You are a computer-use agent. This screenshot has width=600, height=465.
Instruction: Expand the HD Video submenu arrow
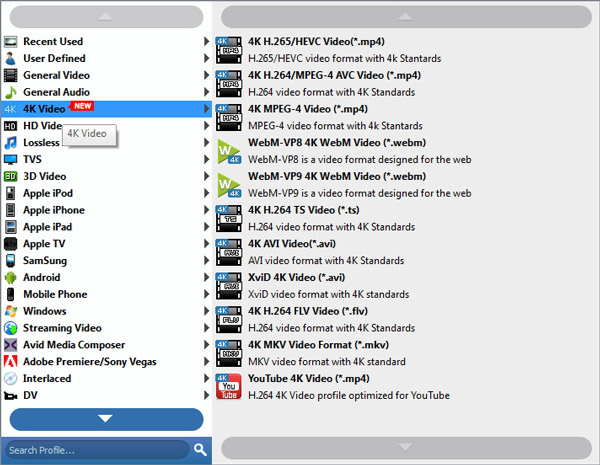coord(206,126)
